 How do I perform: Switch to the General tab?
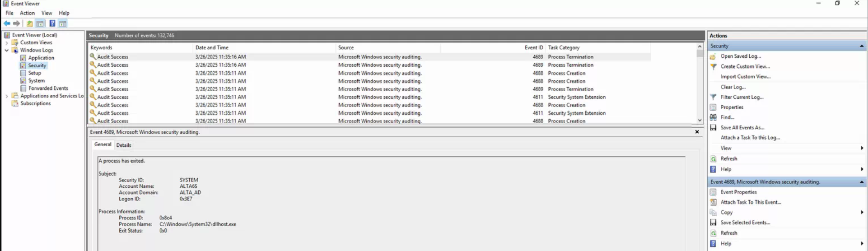(103, 144)
